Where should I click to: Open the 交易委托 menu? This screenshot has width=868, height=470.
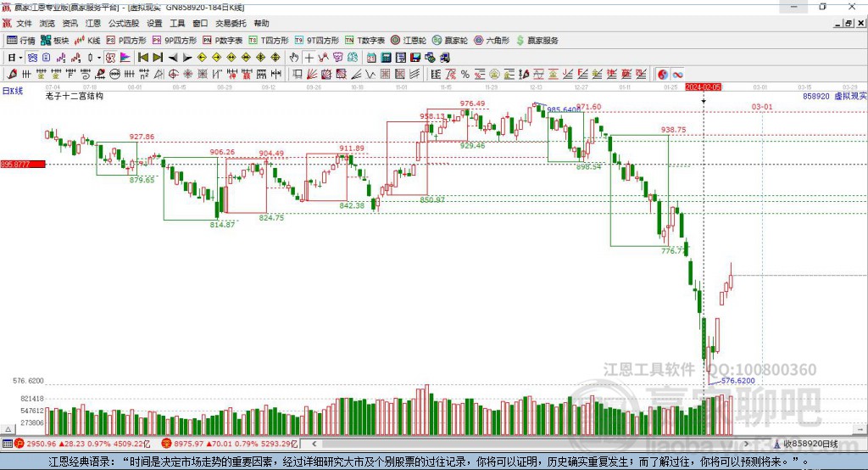pyautogui.click(x=231, y=23)
